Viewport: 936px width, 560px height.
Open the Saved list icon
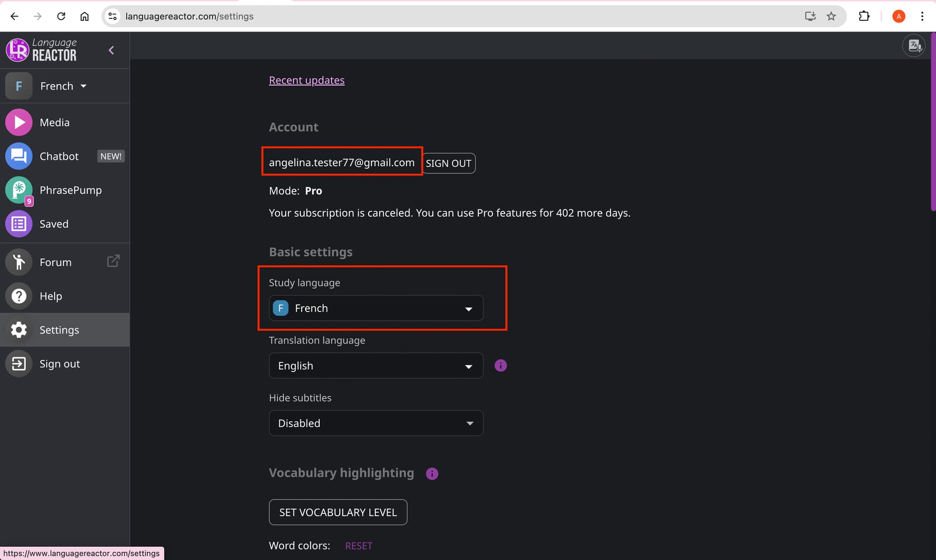tap(19, 224)
